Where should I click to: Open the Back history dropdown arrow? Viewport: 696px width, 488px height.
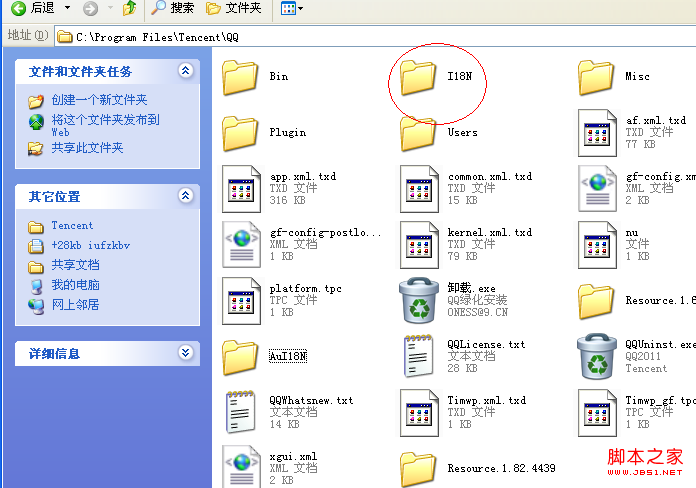pyautogui.click(x=67, y=8)
